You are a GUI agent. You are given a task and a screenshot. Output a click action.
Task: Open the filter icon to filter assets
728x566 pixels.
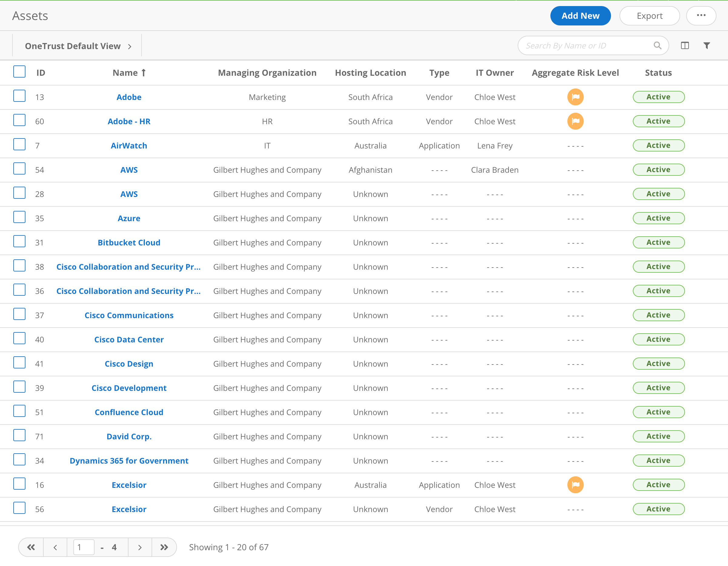click(707, 46)
